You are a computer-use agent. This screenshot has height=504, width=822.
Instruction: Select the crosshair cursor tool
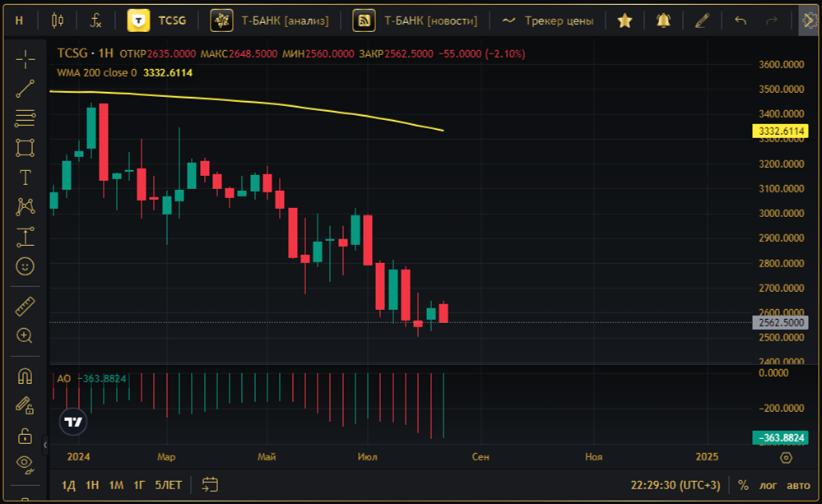pyautogui.click(x=26, y=60)
